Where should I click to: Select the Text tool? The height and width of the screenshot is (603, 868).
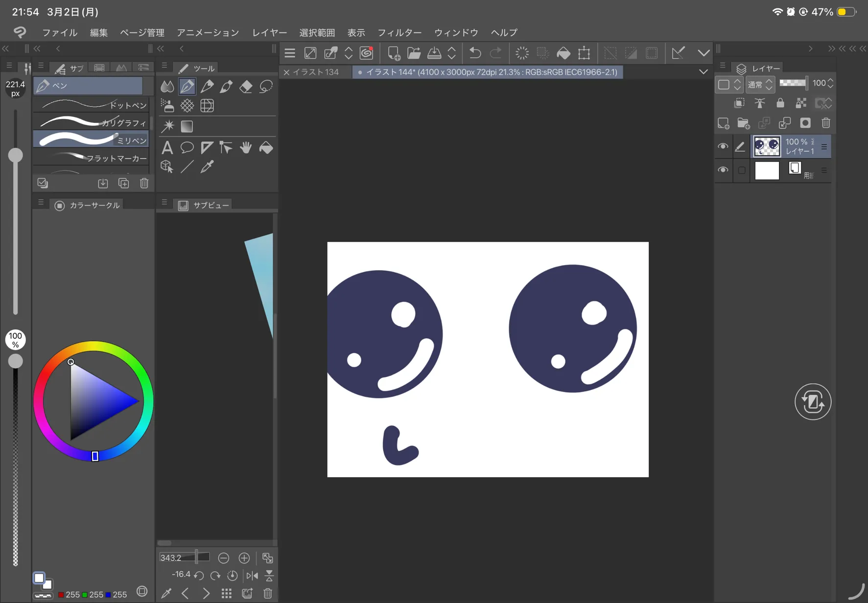click(167, 147)
